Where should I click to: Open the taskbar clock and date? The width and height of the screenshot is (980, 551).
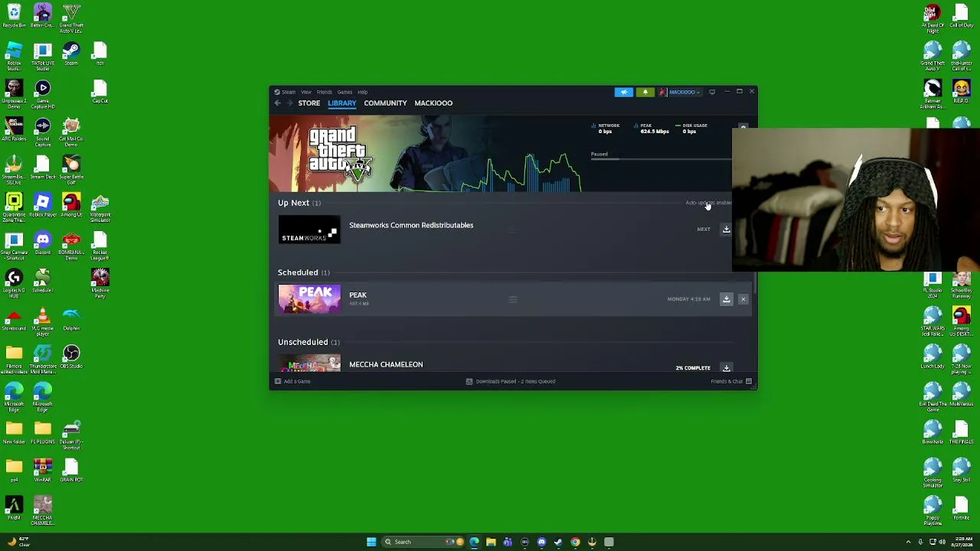[962, 542]
